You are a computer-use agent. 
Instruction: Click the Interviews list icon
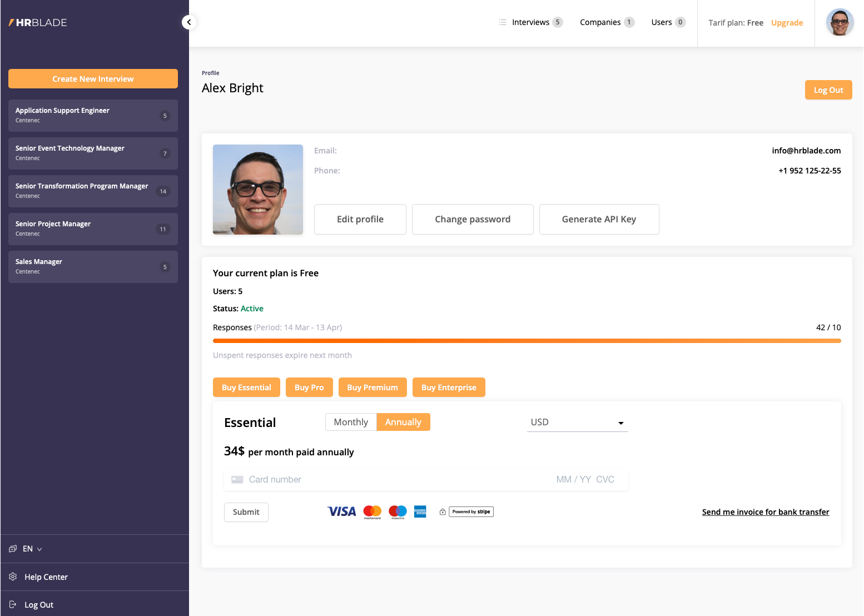(503, 22)
